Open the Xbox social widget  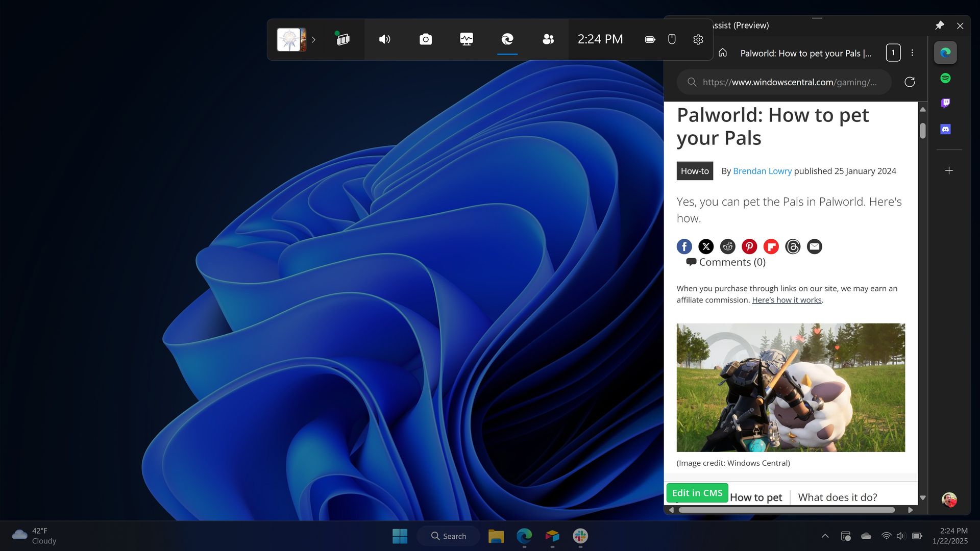pos(548,39)
